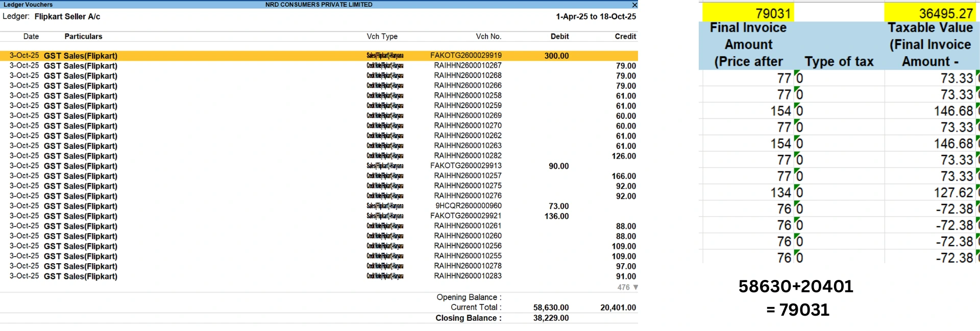
Task: Select voucher FAKOTG2600029921
Action: pos(319,216)
